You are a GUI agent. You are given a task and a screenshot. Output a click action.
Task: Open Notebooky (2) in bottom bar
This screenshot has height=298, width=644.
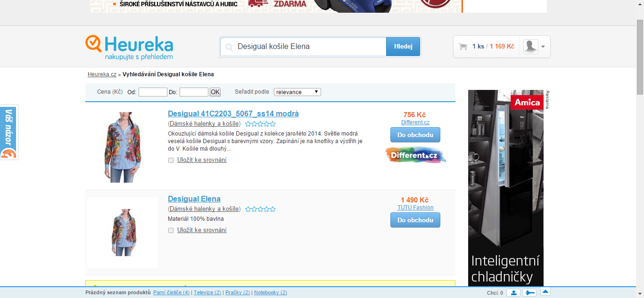(x=271, y=293)
